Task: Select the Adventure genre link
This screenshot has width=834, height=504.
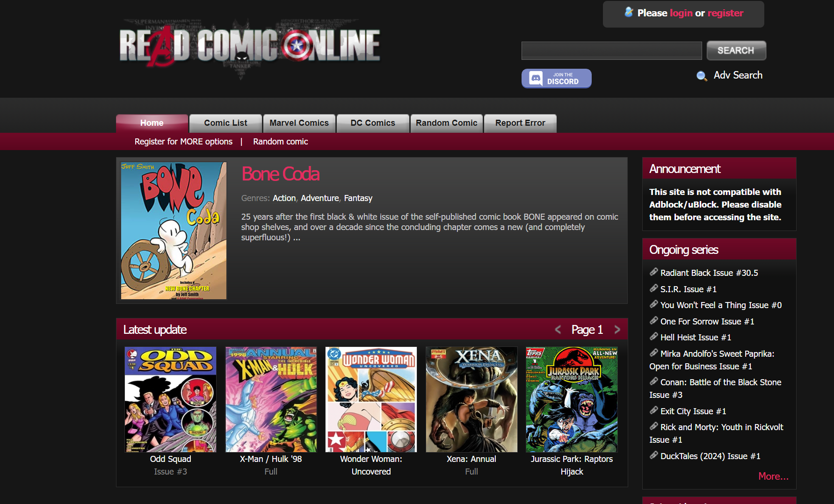Action: (320, 198)
